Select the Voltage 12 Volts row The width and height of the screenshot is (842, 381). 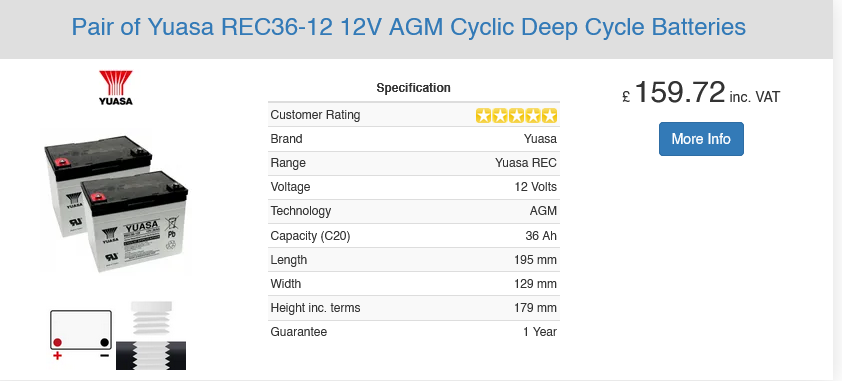click(413, 187)
